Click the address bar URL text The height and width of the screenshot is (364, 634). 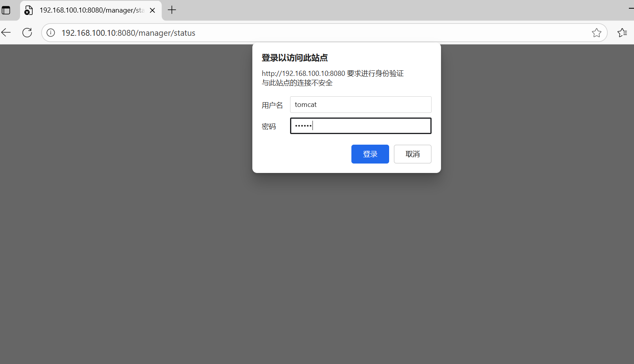(128, 33)
